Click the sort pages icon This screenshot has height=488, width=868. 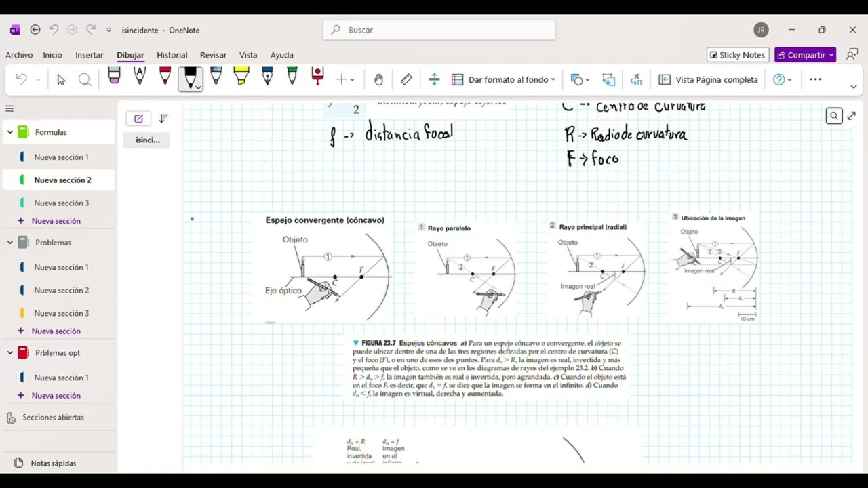(163, 119)
